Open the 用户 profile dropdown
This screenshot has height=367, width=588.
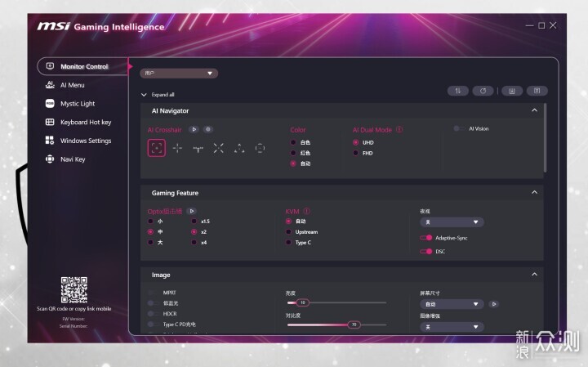179,74
